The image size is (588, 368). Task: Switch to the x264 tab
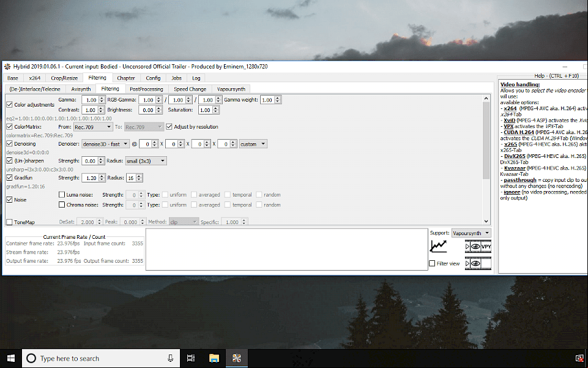[x=34, y=78]
